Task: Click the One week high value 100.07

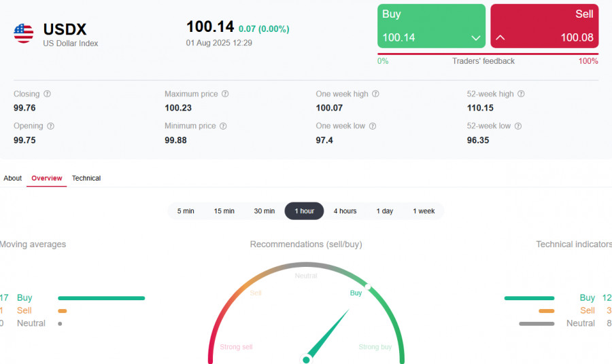Action: 329,108
